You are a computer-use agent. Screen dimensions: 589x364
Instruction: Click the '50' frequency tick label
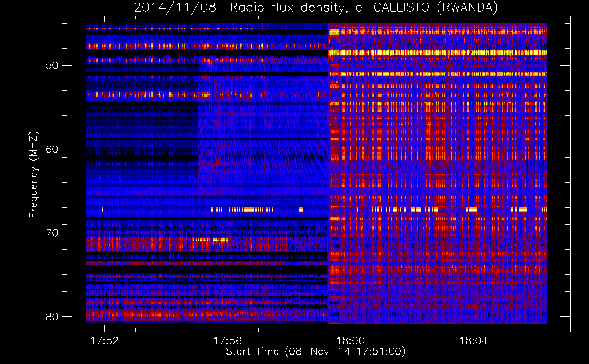(52, 66)
